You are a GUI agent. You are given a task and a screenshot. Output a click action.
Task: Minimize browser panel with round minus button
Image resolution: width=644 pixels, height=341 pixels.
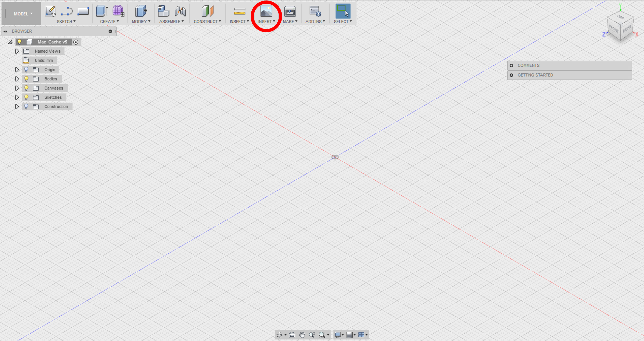point(110,31)
